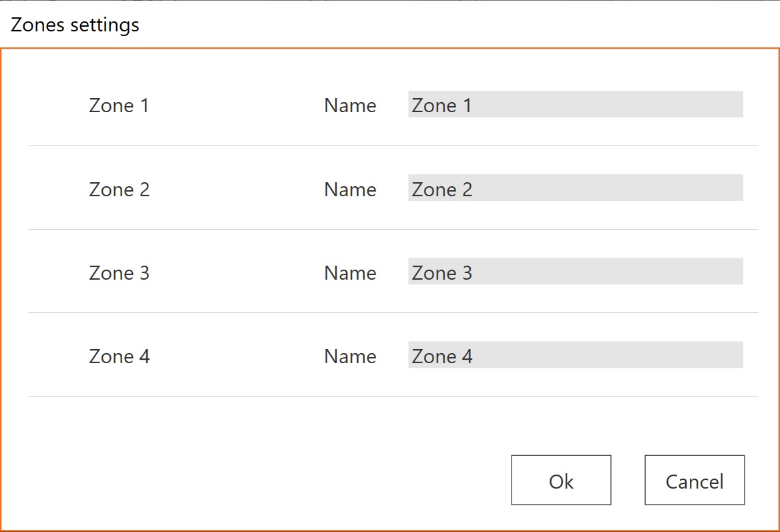This screenshot has height=532, width=780.
Task: Click the divider line below Zone 3 row
Action: click(x=393, y=312)
